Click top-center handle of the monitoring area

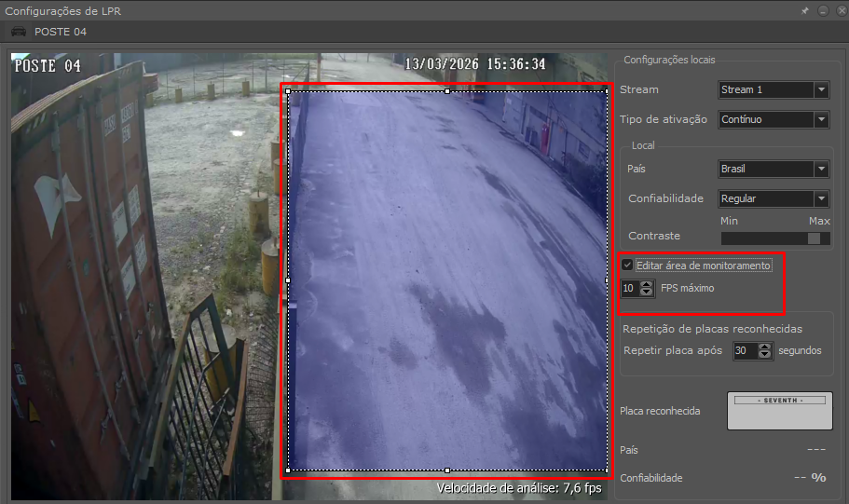click(447, 91)
